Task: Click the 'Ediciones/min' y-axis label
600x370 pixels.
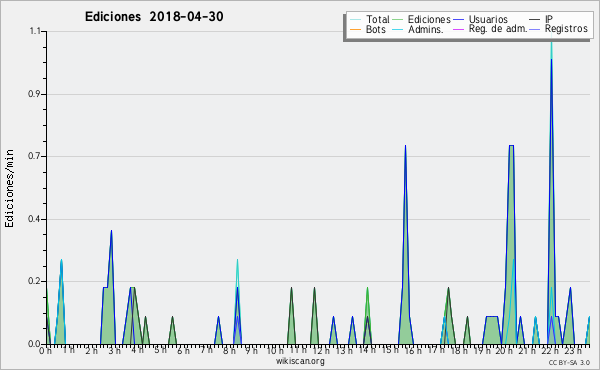Action: pos(9,188)
